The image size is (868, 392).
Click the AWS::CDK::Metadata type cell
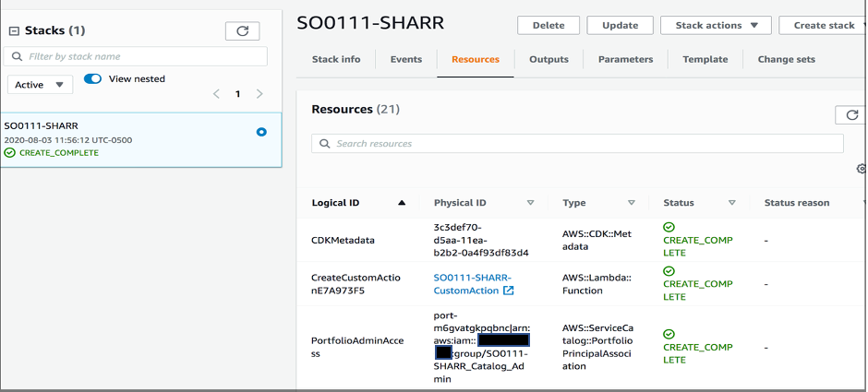tap(597, 240)
